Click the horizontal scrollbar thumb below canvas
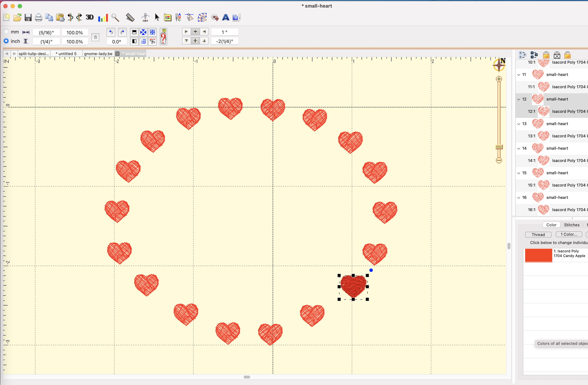This screenshot has height=385, width=588. click(247, 377)
